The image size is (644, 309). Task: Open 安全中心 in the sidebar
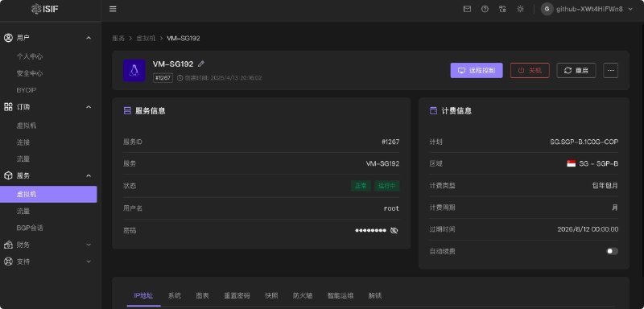coord(30,73)
